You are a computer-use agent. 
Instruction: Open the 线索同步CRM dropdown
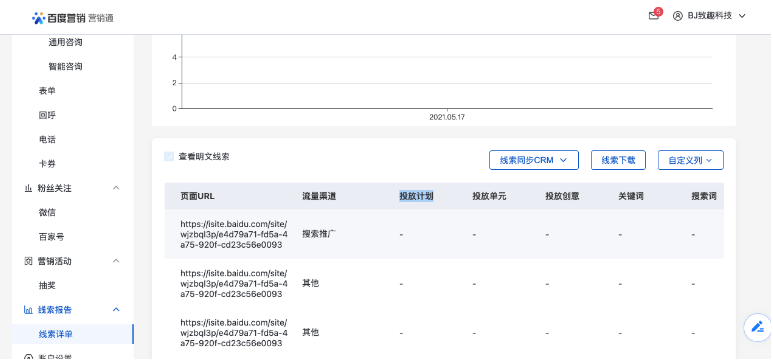[533, 160]
